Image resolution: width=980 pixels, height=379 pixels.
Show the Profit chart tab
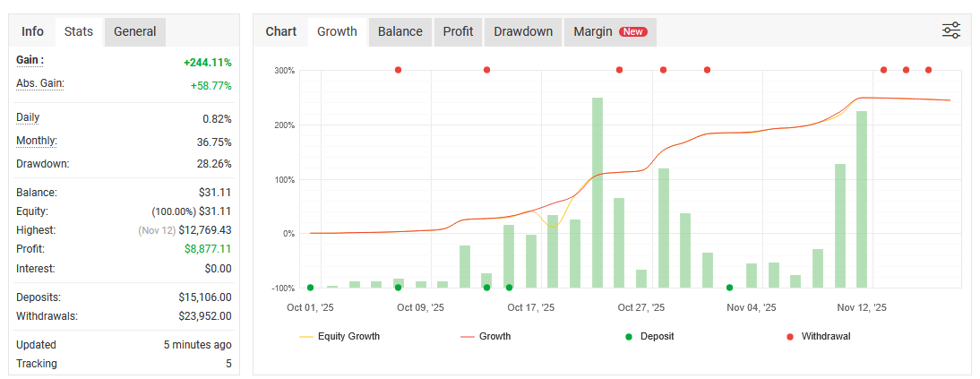458,31
